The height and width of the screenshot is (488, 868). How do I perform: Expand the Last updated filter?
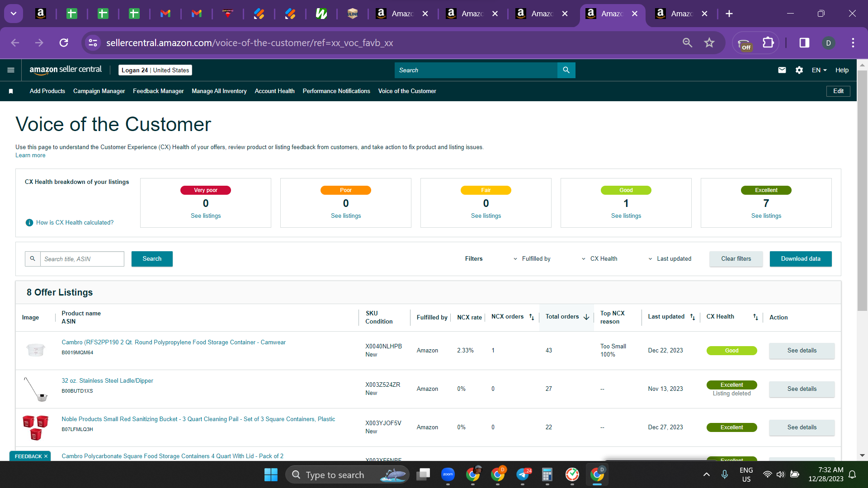670,259
